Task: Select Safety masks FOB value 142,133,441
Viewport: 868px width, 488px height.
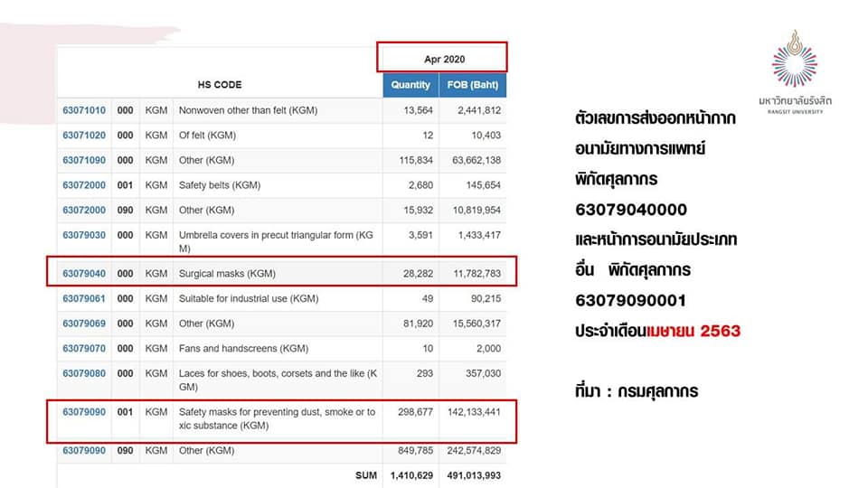Action: [x=471, y=412]
